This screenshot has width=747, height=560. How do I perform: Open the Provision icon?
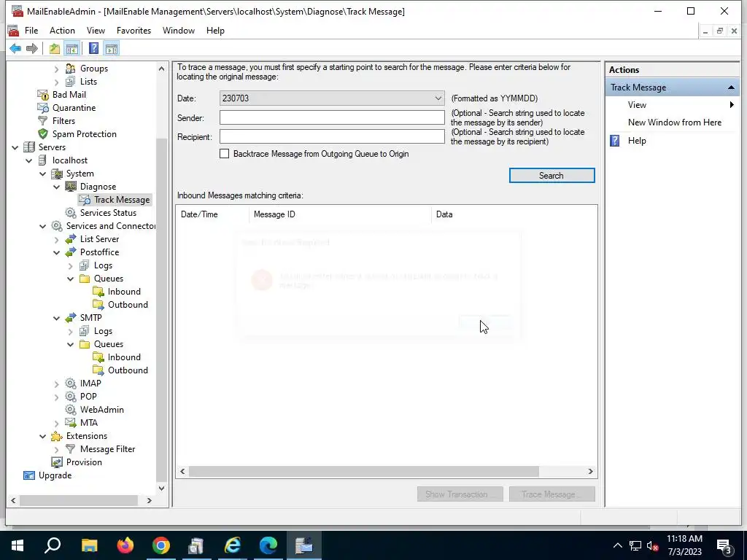57,462
